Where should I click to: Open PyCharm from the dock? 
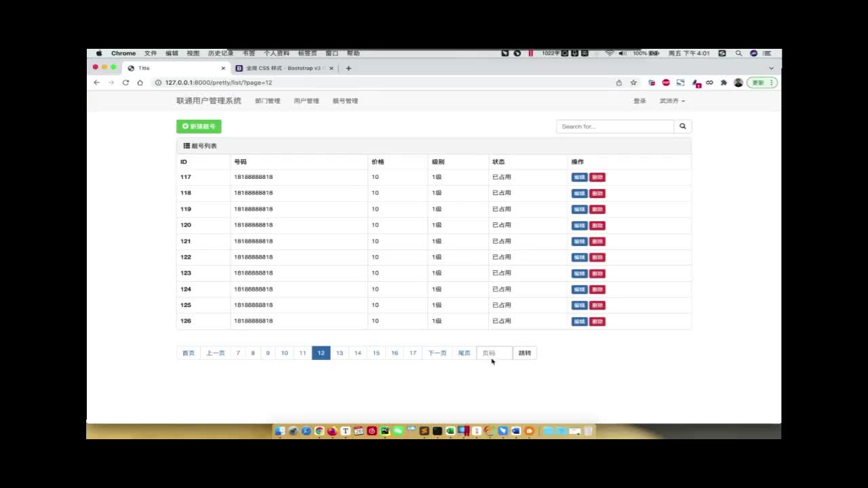coord(384,430)
